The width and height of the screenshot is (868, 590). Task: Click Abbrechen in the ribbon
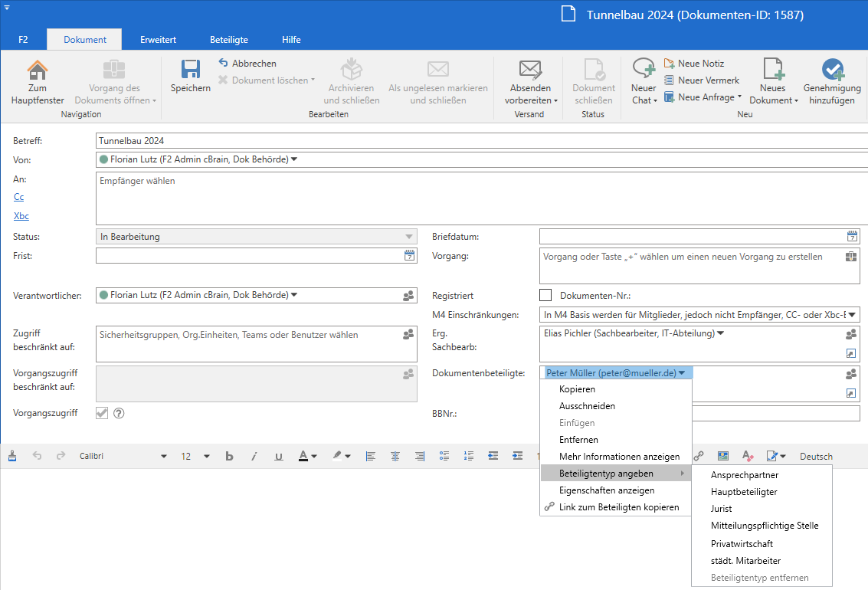254,64
